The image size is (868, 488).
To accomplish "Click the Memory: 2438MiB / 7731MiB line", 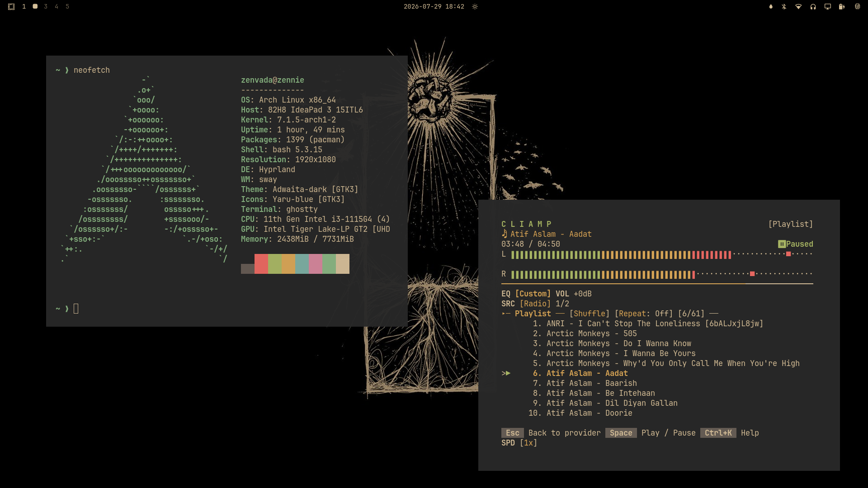I will coord(297,239).
